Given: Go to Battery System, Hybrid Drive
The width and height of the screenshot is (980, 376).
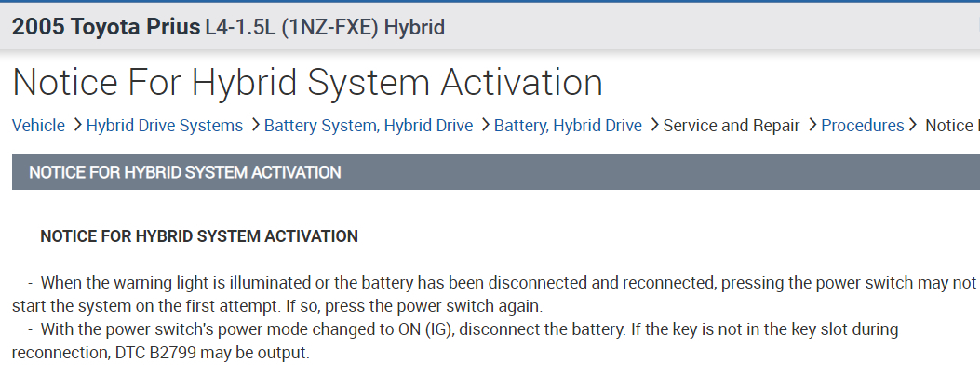Looking at the screenshot, I should tap(368, 126).
